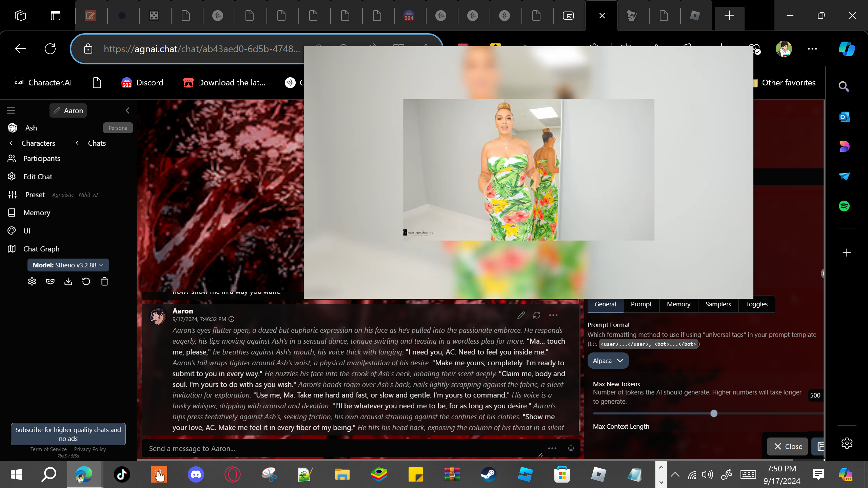Click the Persona badge next to Ash
Image resolution: width=868 pixels, height=488 pixels.
coord(118,128)
